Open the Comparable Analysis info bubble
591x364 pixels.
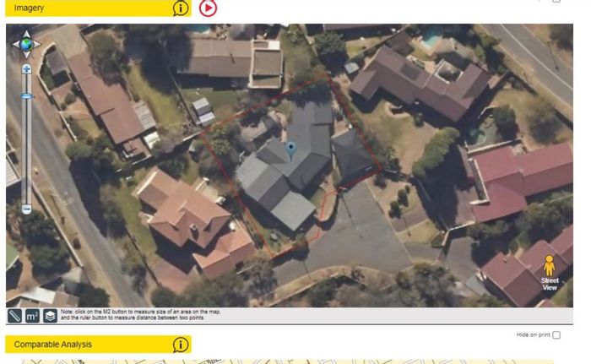[181, 345]
